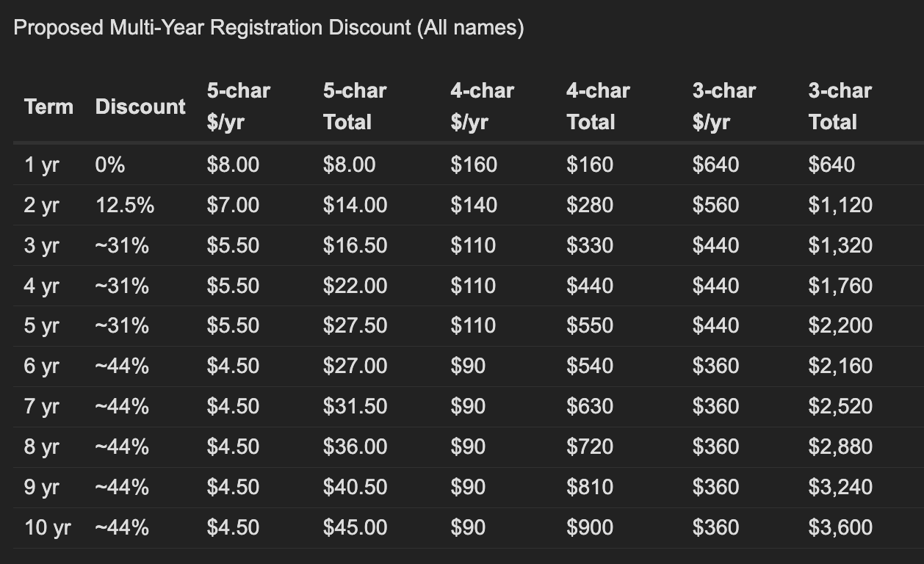Select the $560 per-year cell
Viewport: 924px width, 564px height.
(715, 205)
